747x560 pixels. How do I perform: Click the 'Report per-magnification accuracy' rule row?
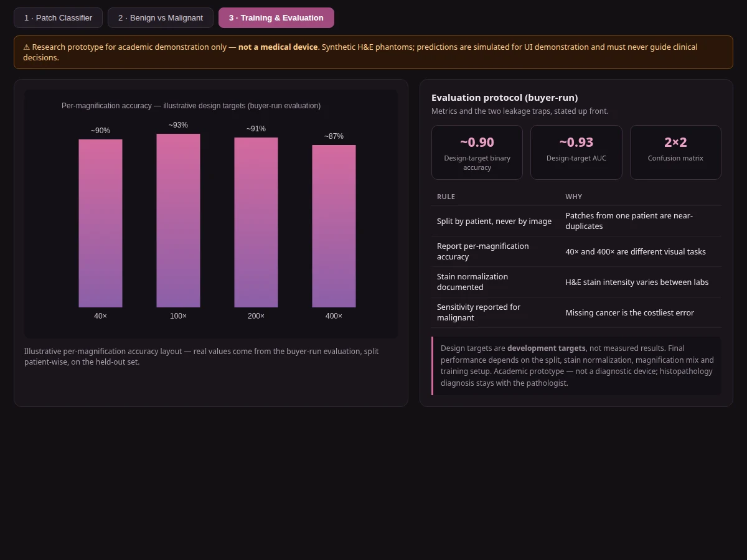[x=576, y=251]
